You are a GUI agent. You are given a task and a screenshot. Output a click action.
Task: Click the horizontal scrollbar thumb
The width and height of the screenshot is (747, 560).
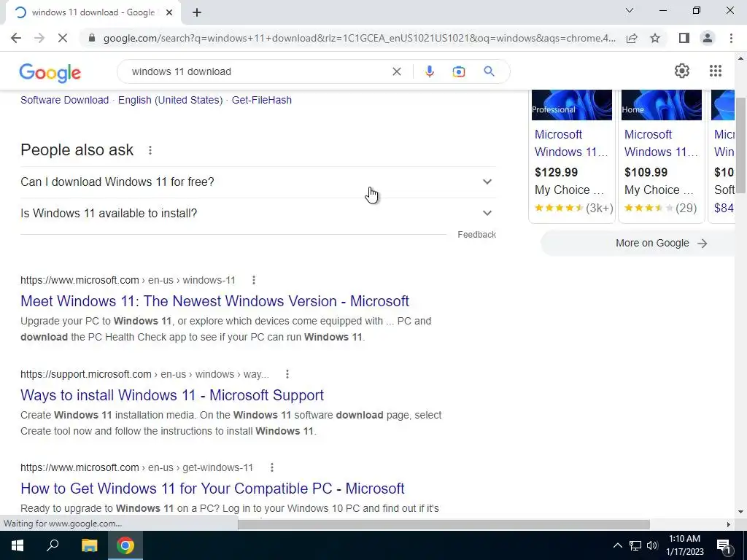[444, 524]
